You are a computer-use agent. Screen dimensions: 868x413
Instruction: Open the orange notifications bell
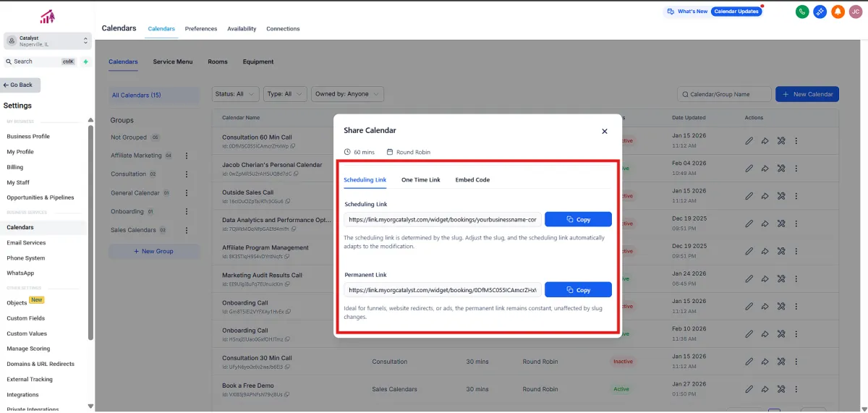[x=838, y=12]
